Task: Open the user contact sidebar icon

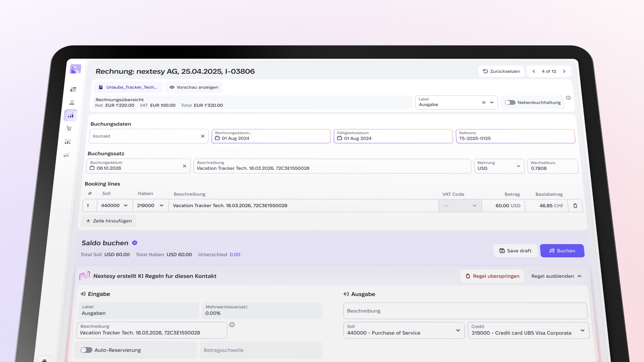Action: coord(72,102)
